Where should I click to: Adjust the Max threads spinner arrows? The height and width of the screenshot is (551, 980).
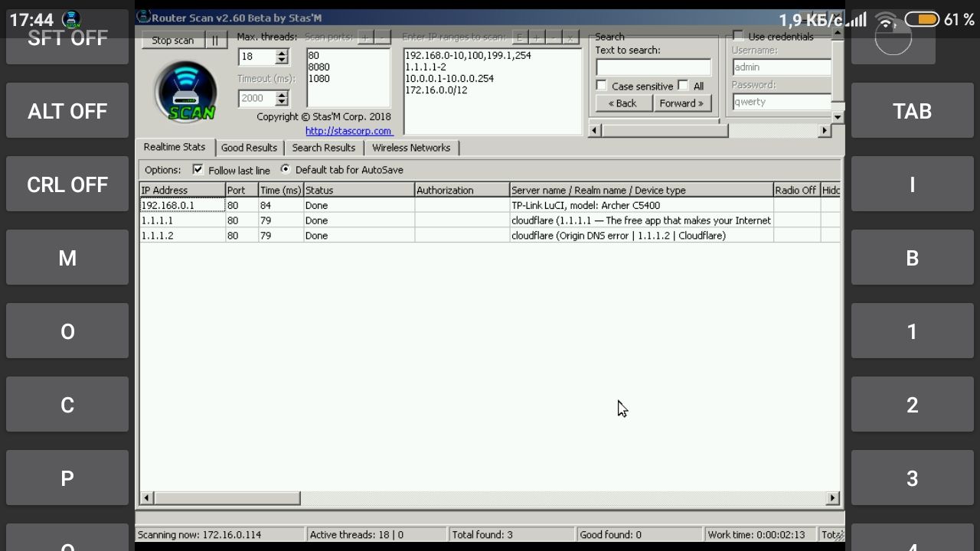pyautogui.click(x=282, y=57)
